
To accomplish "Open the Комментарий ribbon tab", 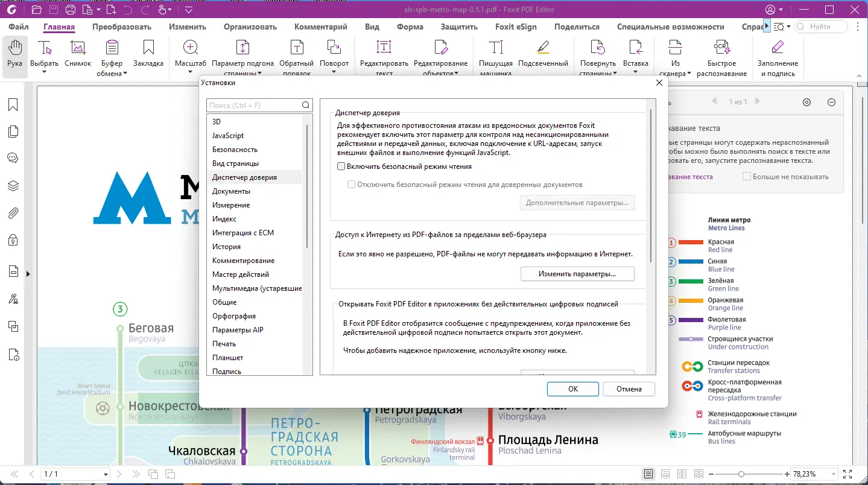I will tap(321, 27).
